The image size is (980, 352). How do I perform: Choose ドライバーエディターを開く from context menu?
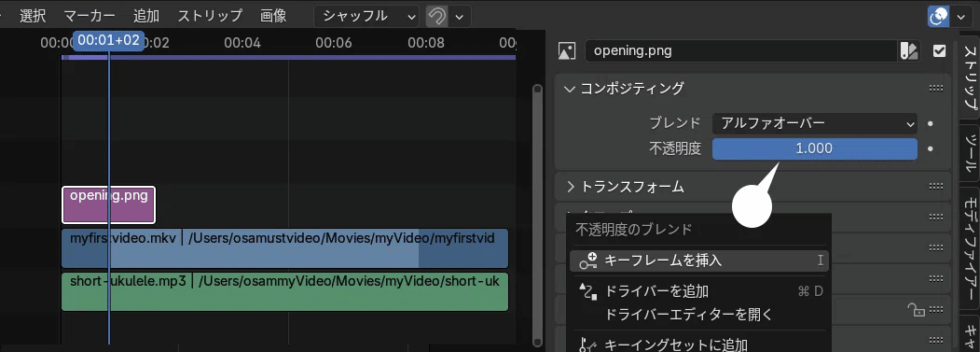[x=699, y=314]
